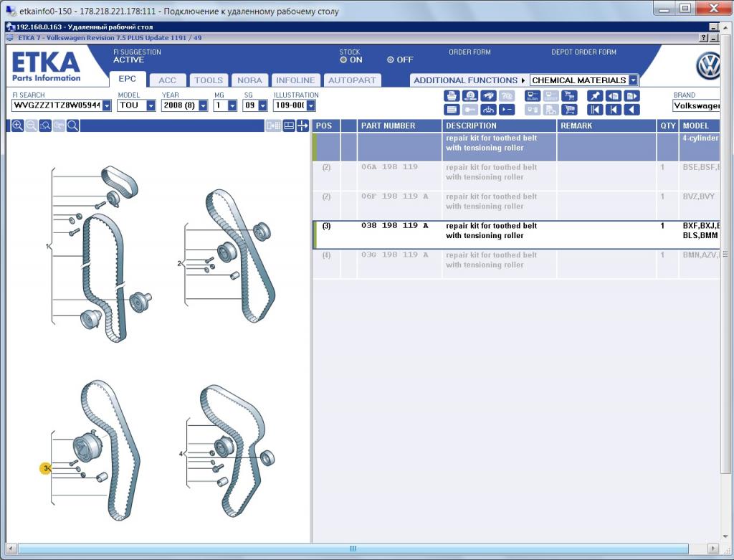The height and width of the screenshot is (560, 734).
Task: Select part row 06F 198 119 A
Action: pos(516,205)
